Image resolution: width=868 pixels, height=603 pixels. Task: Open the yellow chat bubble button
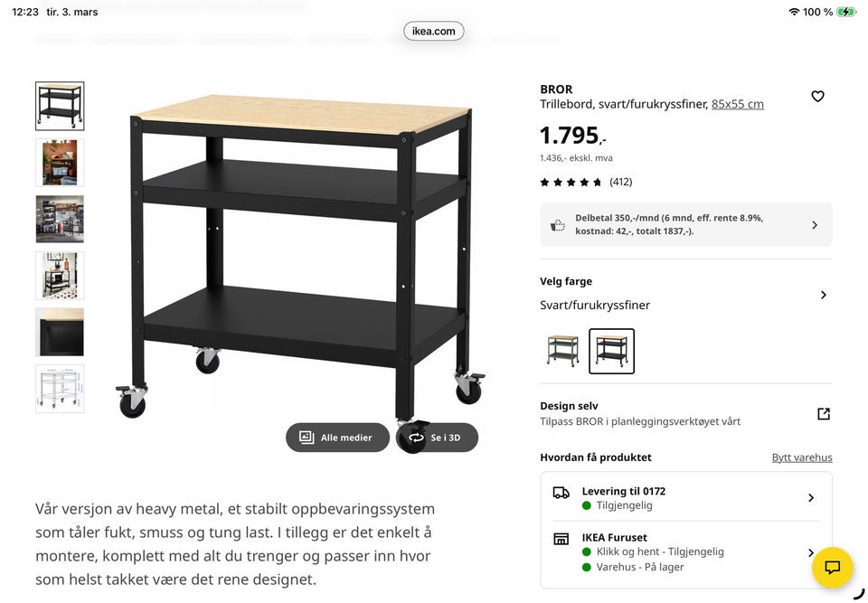coord(833,567)
